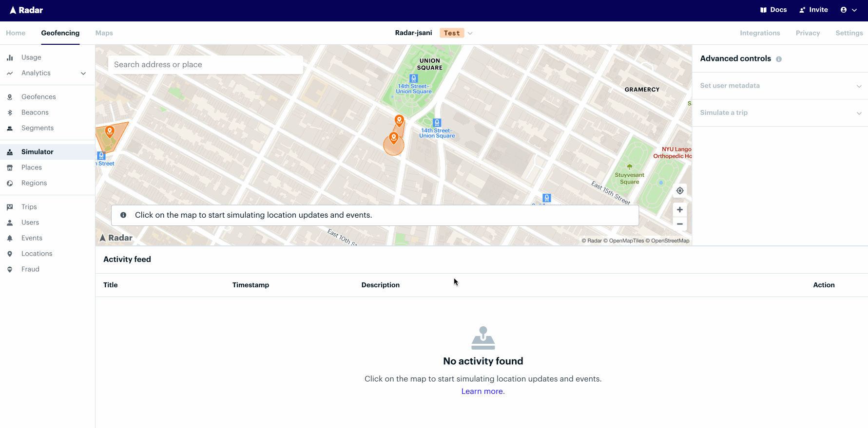Click the polygon geofence pin at left edge
Image resolution: width=868 pixels, height=428 pixels.
point(110,130)
